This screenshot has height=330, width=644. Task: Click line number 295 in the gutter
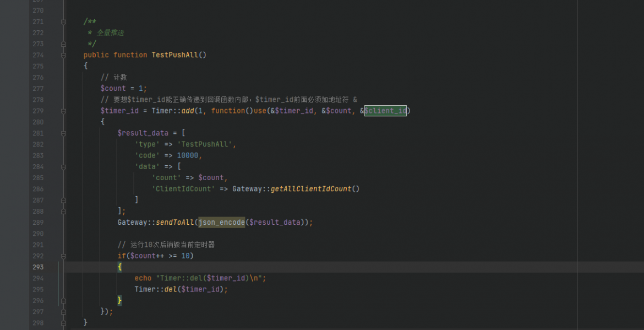click(38, 289)
